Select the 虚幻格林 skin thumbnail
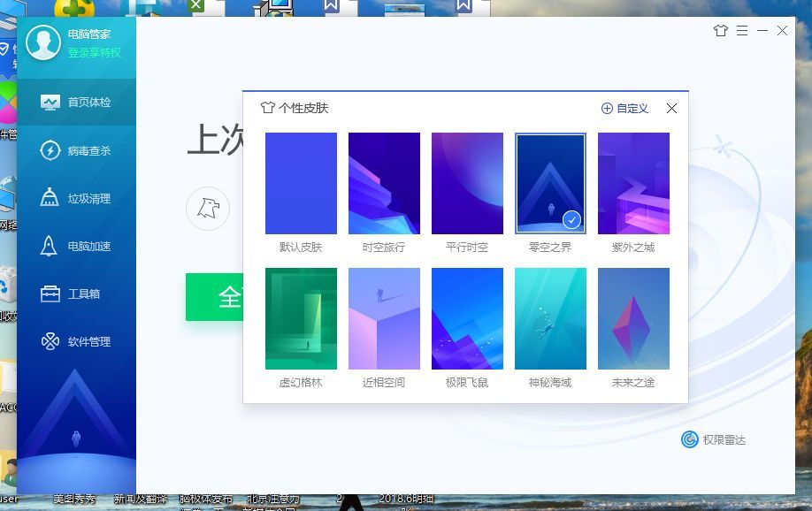812x511 pixels. (301, 318)
